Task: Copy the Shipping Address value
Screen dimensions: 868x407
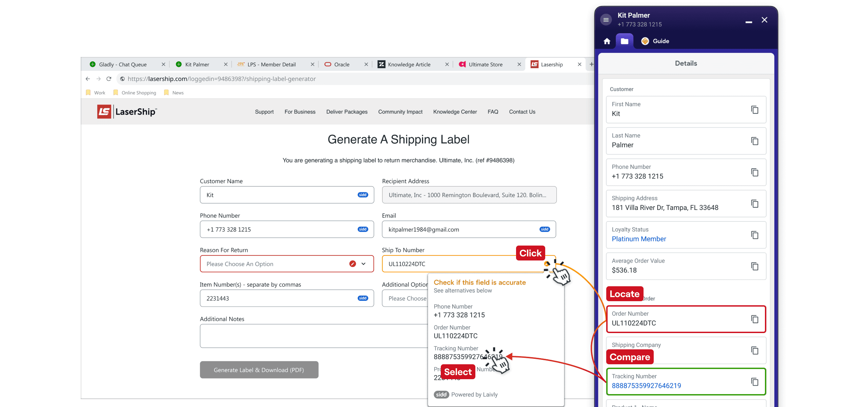Action: click(x=754, y=203)
